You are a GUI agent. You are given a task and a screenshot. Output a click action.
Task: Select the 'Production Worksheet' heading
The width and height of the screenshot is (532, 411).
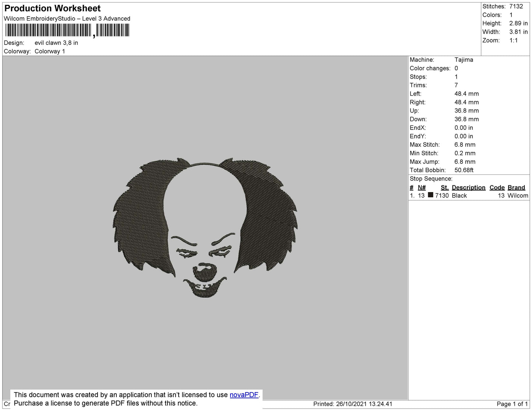[53, 8]
